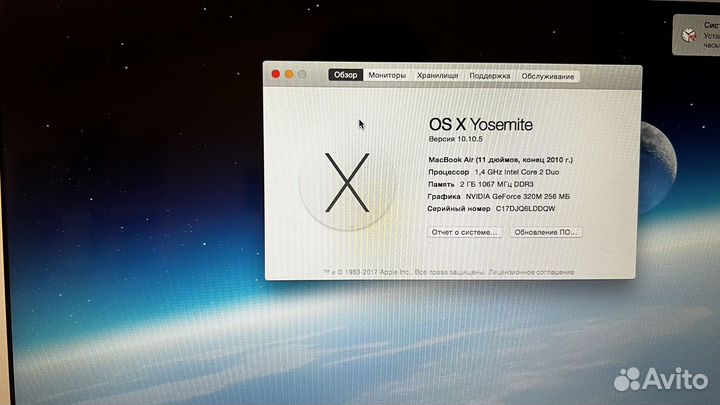Viewport: 720px width, 405px height.
Task: Select the version text Версия 10.10.5
Action: pos(456,139)
